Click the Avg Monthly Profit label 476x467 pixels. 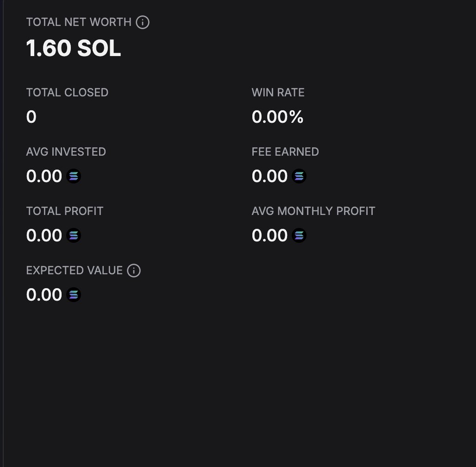313,211
